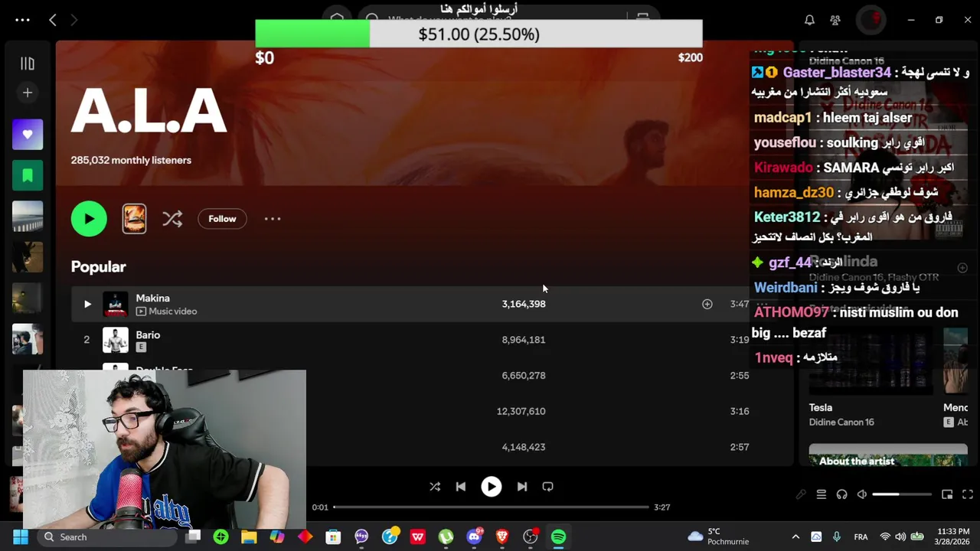Click the player bar play button
The image size is (980, 551).
492,487
